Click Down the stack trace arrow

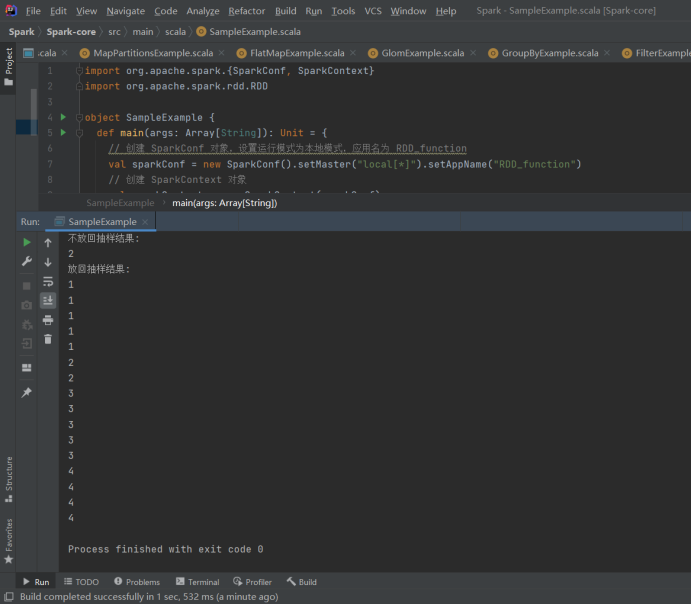point(48,262)
